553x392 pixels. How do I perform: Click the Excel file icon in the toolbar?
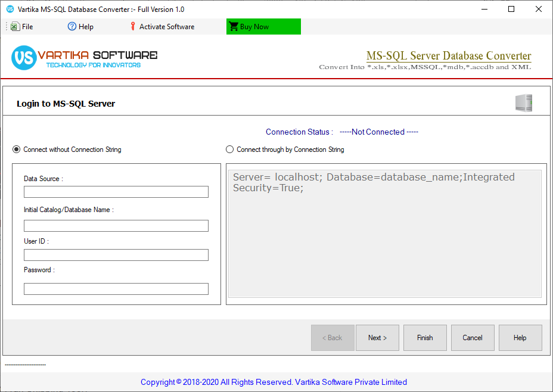pos(15,26)
